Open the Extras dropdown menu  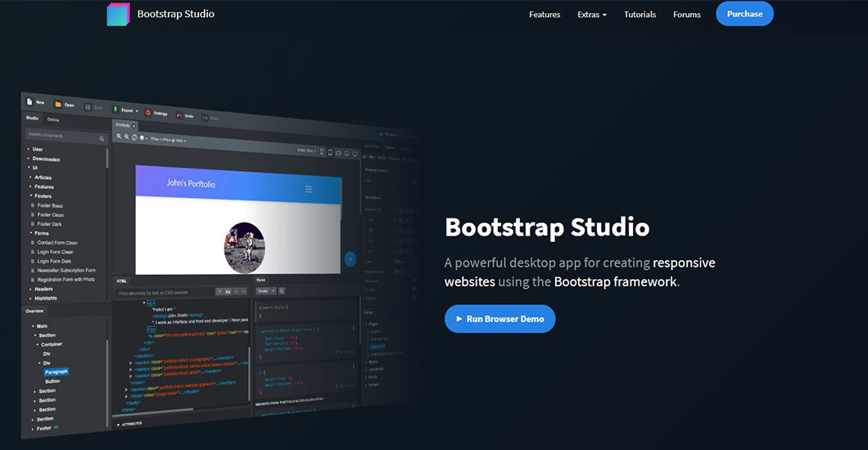pyautogui.click(x=591, y=15)
